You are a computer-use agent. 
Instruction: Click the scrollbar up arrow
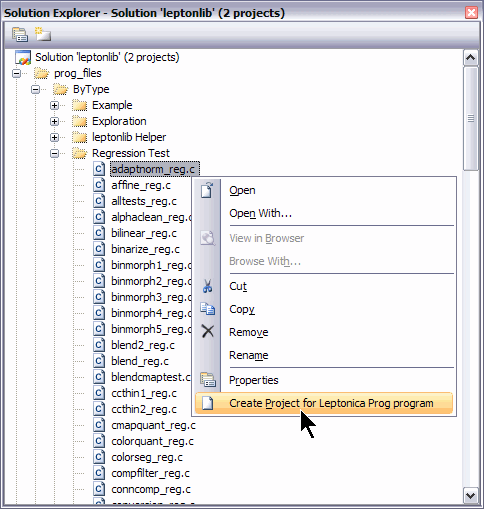[470, 57]
